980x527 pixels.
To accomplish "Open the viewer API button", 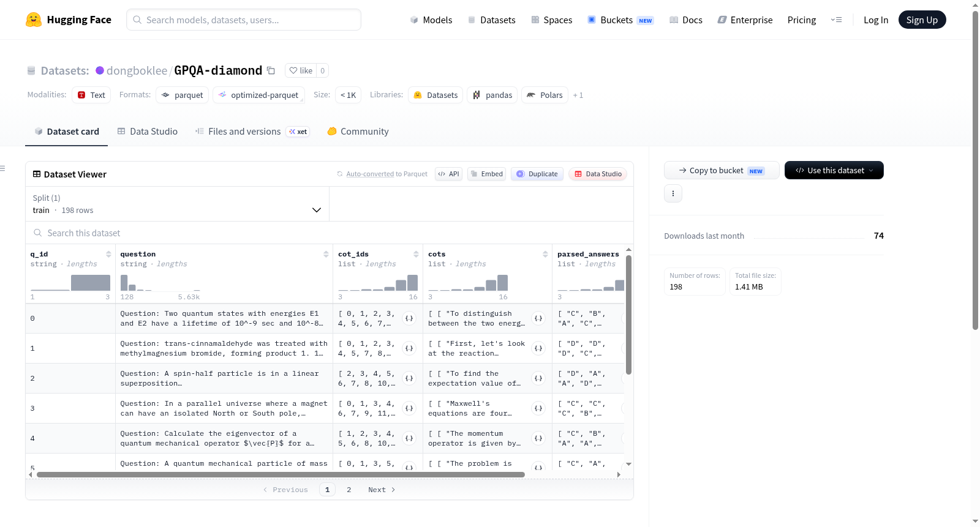I will (x=448, y=174).
